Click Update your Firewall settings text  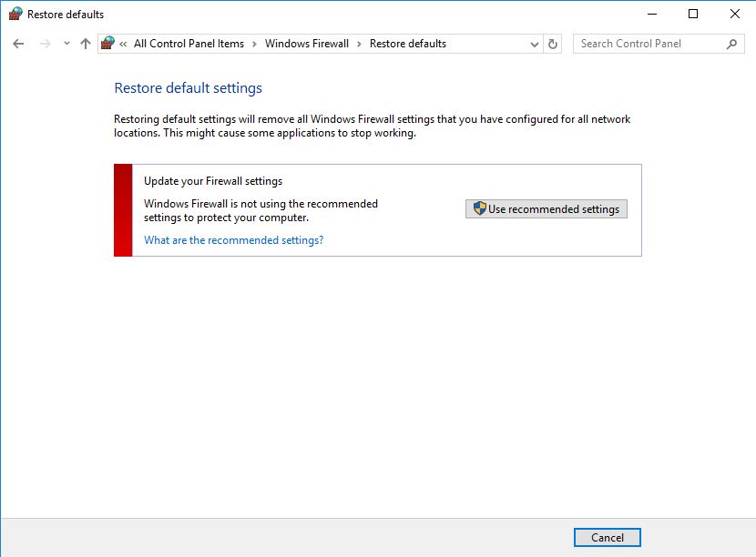[213, 181]
